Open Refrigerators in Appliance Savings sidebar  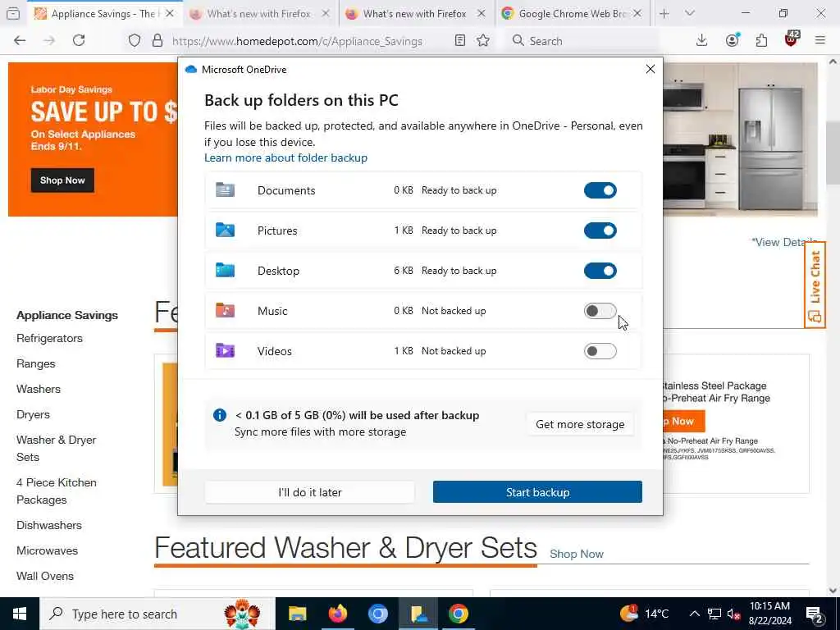point(49,338)
